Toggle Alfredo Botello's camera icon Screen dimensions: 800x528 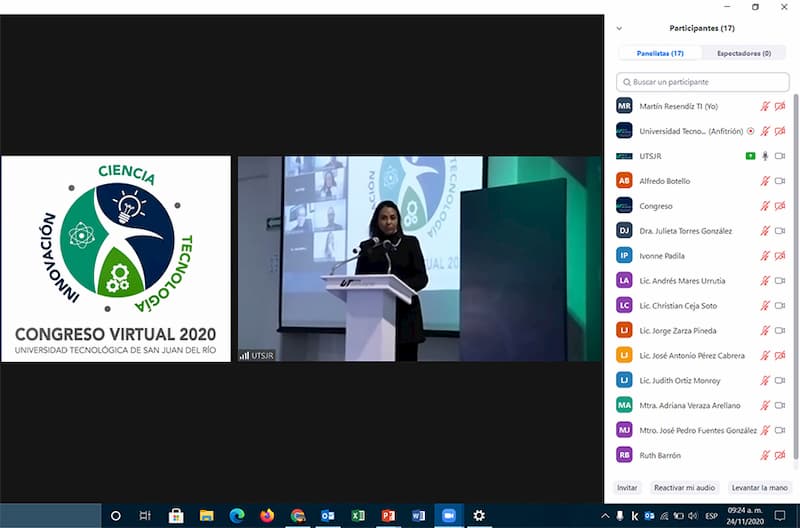[780, 181]
